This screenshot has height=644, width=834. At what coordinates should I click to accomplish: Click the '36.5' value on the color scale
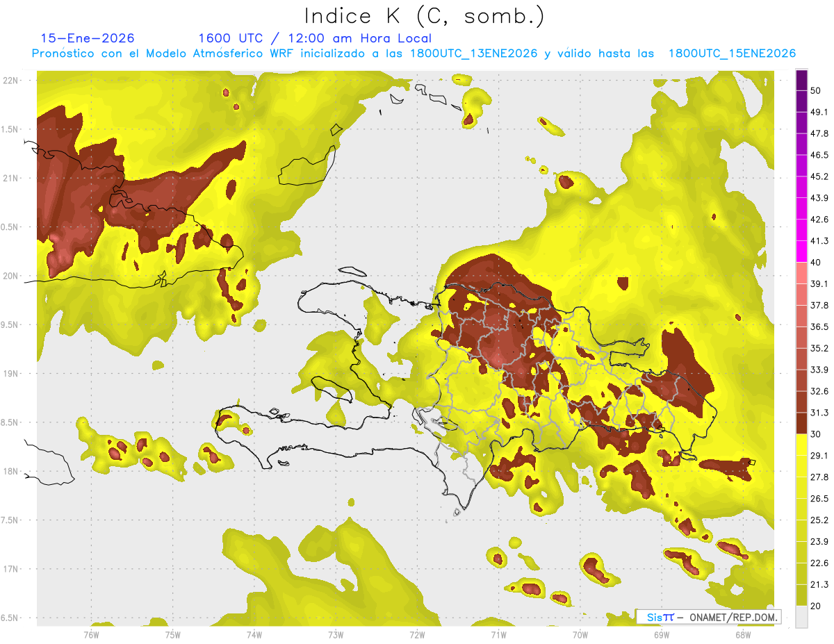(x=819, y=327)
